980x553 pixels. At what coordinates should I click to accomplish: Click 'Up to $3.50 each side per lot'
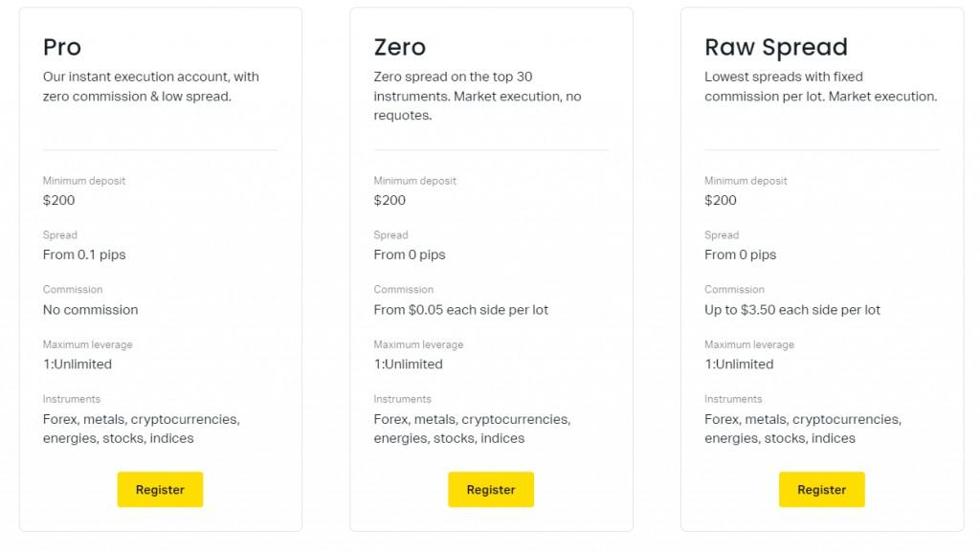pyautogui.click(x=791, y=309)
